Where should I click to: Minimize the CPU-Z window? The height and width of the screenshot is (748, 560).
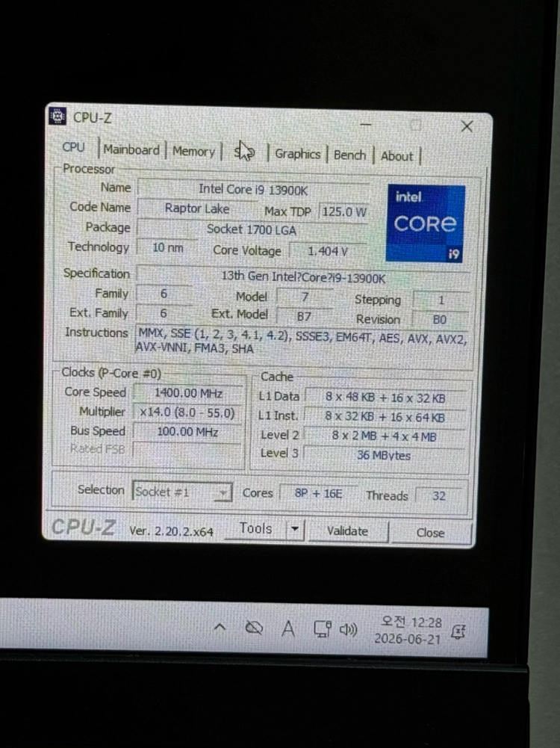366,125
